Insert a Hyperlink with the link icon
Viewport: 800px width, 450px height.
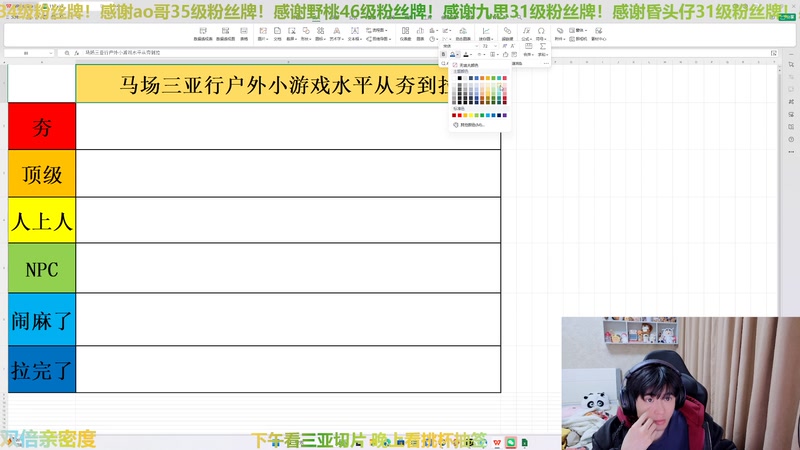(x=507, y=34)
